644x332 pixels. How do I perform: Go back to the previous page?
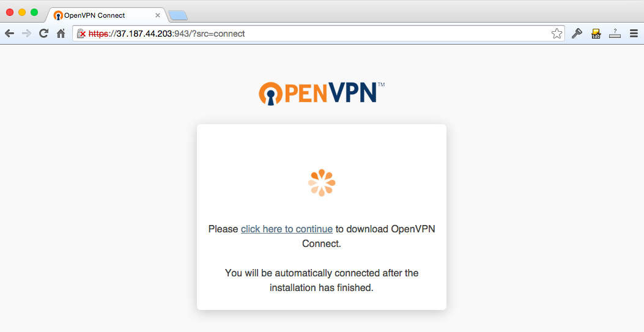point(9,34)
